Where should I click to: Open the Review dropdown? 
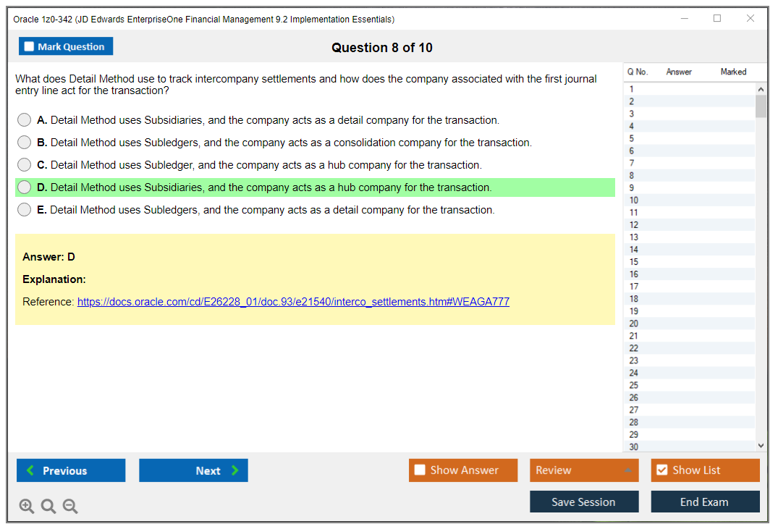[x=585, y=470]
